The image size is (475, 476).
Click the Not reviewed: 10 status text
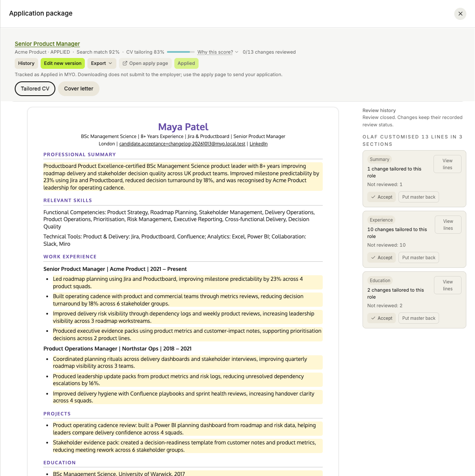pos(386,245)
